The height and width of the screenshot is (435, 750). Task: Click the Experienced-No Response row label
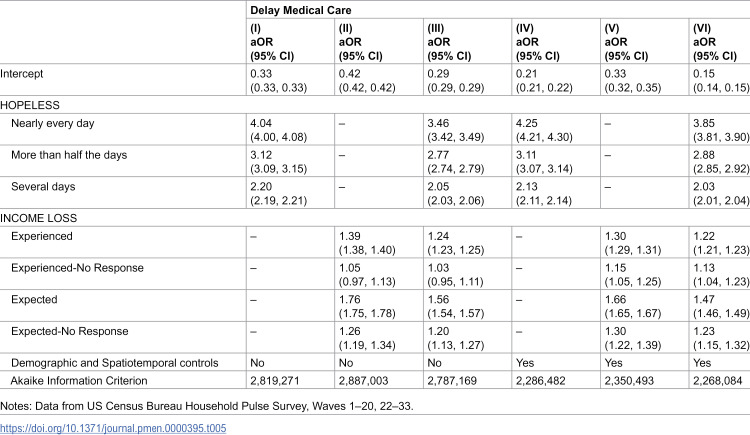77,268
